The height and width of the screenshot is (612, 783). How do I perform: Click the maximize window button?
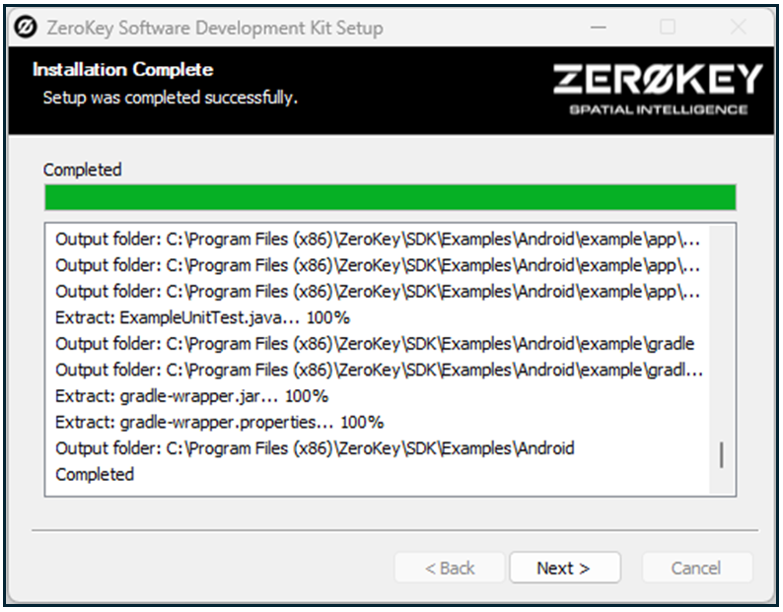[667, 28]
